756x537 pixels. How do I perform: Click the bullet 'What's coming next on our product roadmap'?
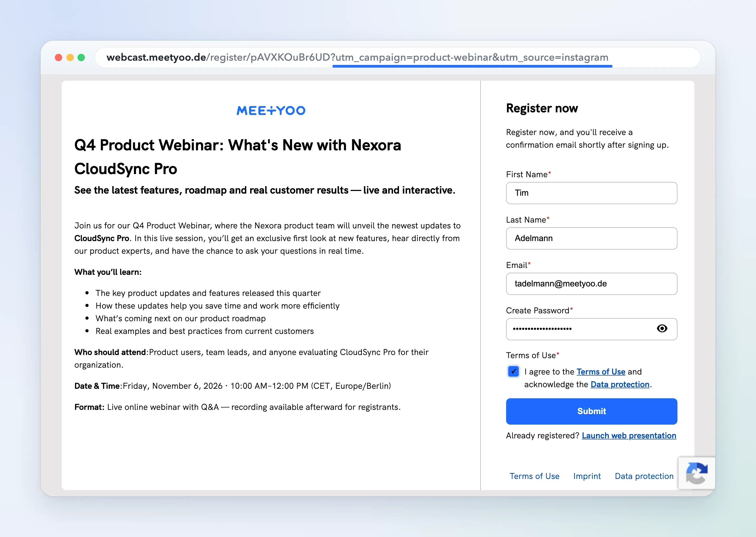tap(180, 318)
